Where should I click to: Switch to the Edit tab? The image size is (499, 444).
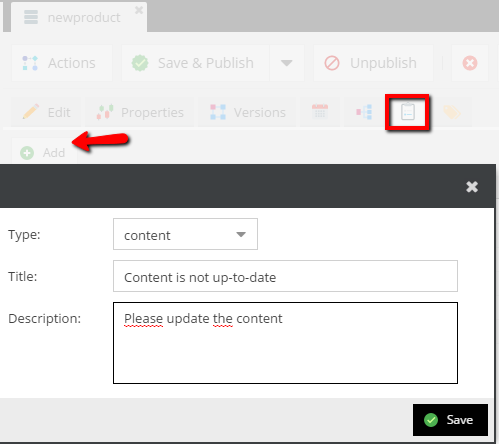pyautogui.click(x=46, y=112)
